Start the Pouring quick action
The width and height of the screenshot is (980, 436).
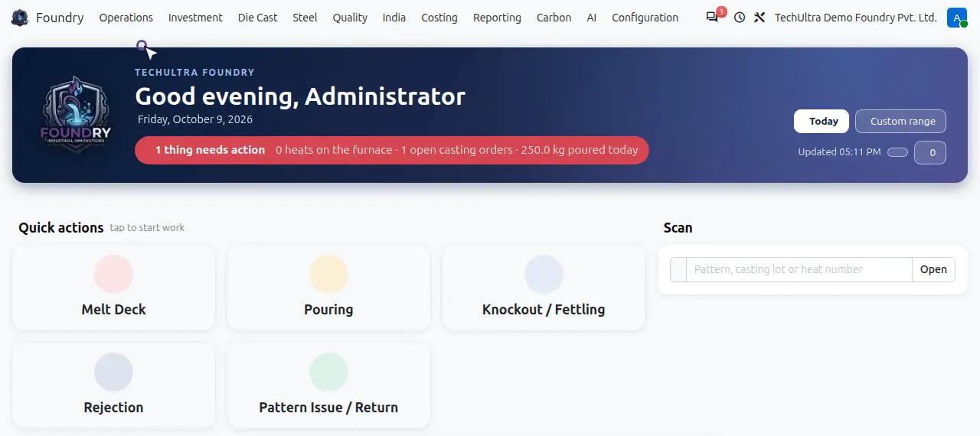coord(328,288)
